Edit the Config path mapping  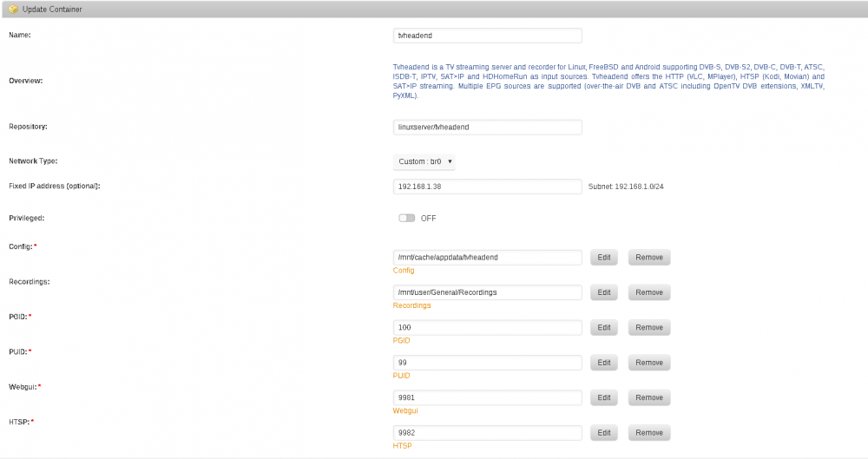604,258
